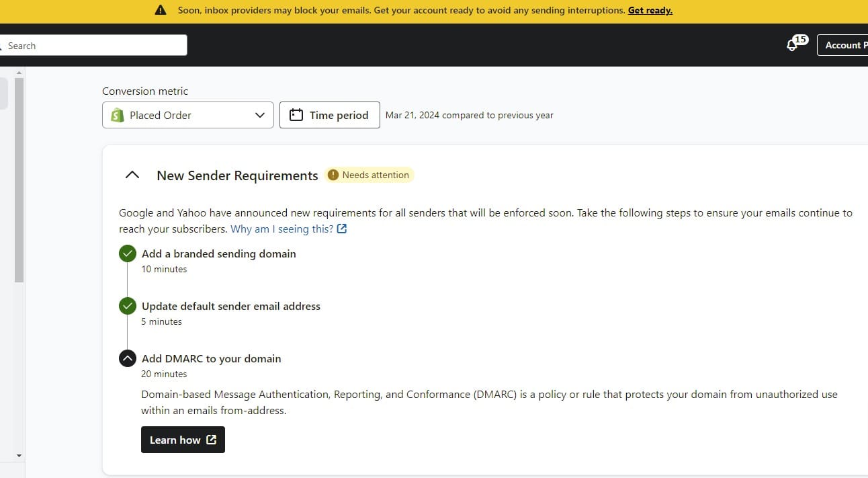Click the Needs attention exclamation icon

[333, 175]
